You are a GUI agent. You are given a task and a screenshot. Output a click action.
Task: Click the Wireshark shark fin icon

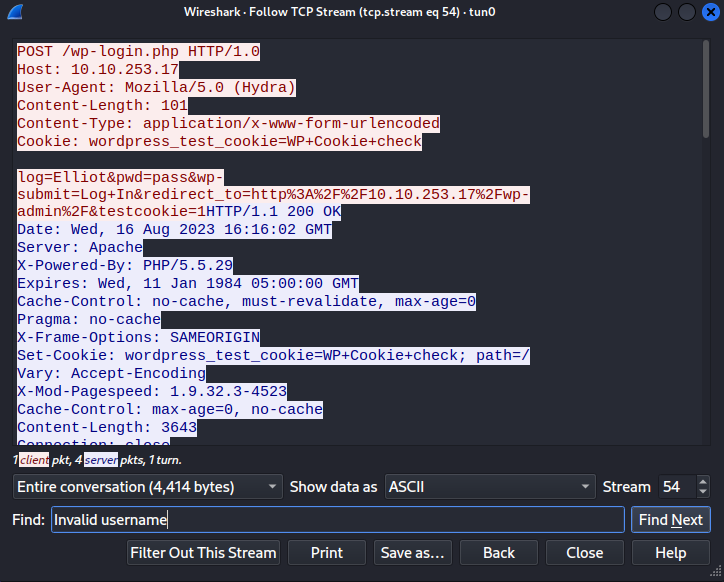point(15,12)
